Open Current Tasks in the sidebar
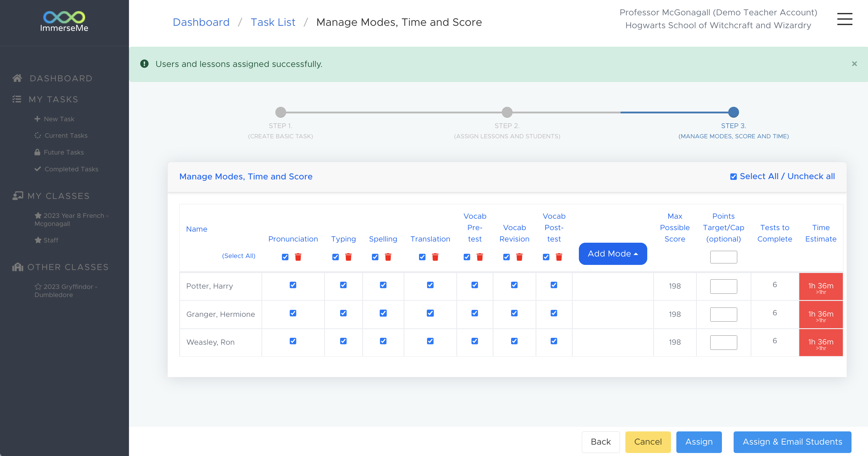This screenshot has width=868, height=456. pos(66,136)
